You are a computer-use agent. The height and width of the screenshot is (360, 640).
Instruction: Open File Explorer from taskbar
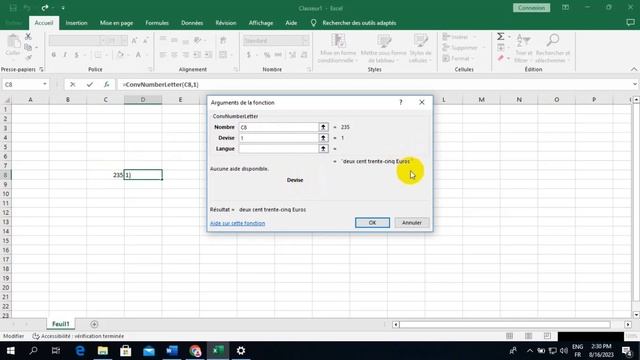(x=103, y=351)
